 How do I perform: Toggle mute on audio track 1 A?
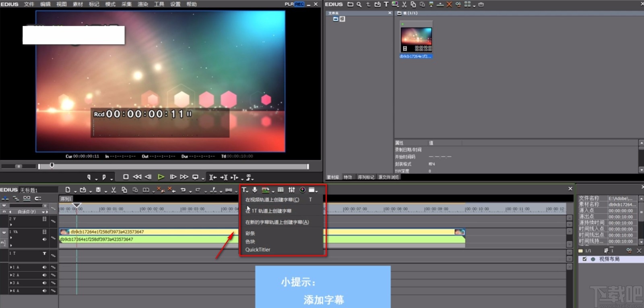pyautogui.click(x=44, y=267)
